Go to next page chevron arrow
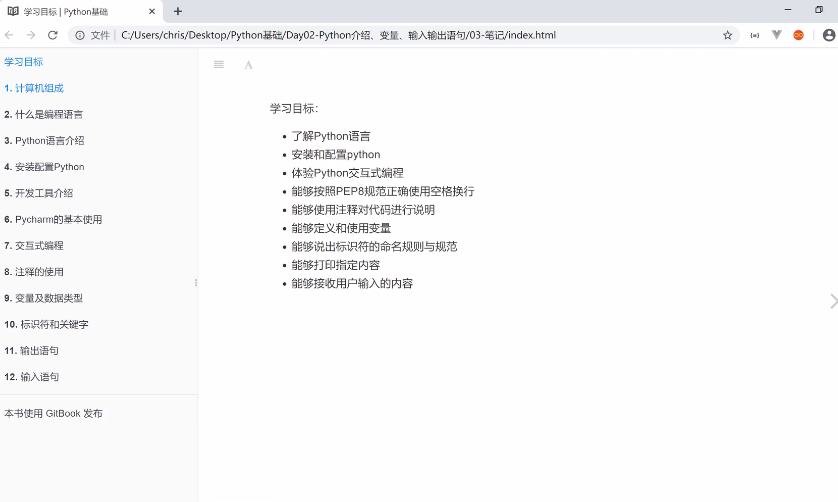The height and width of the screenshot is (502, 838). pyautogui.click(x=832, y=301)
